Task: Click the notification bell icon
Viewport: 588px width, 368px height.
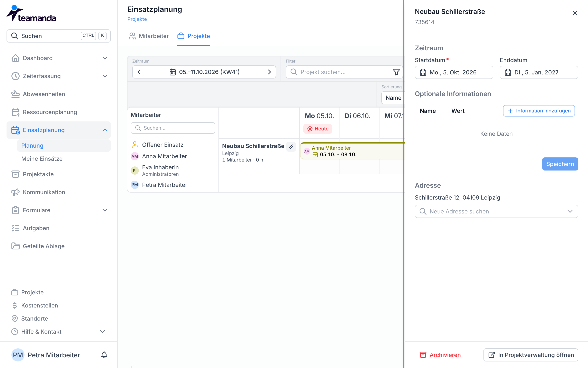Action: click(x=104, y=355)
